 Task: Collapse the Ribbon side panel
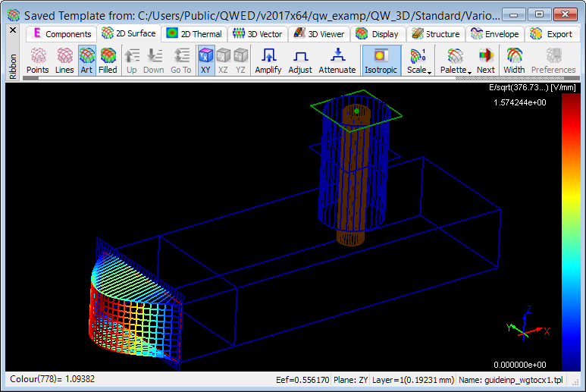(12, 30)
